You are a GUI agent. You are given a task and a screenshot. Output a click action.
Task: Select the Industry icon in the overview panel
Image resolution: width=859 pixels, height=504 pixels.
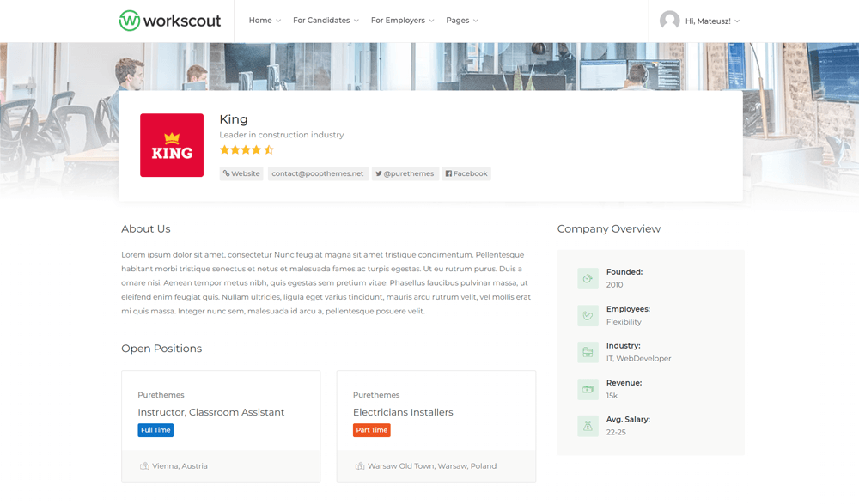point(588,352)
